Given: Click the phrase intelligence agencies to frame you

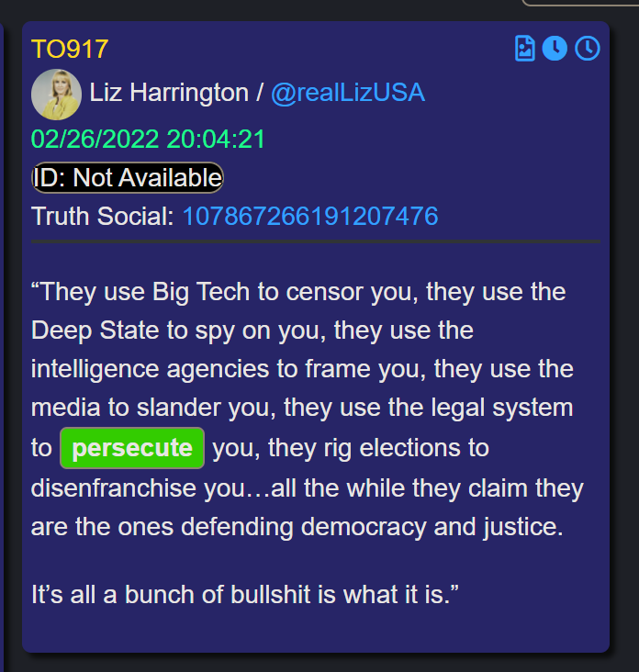Looking at the screenshot, I should pos(229,369).
